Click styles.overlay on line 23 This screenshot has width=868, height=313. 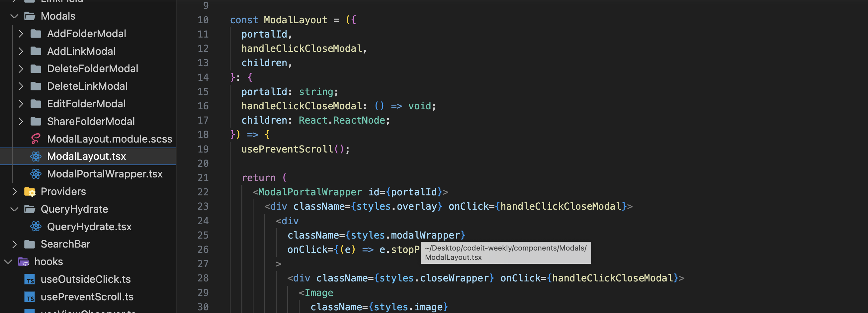point(396,206)
